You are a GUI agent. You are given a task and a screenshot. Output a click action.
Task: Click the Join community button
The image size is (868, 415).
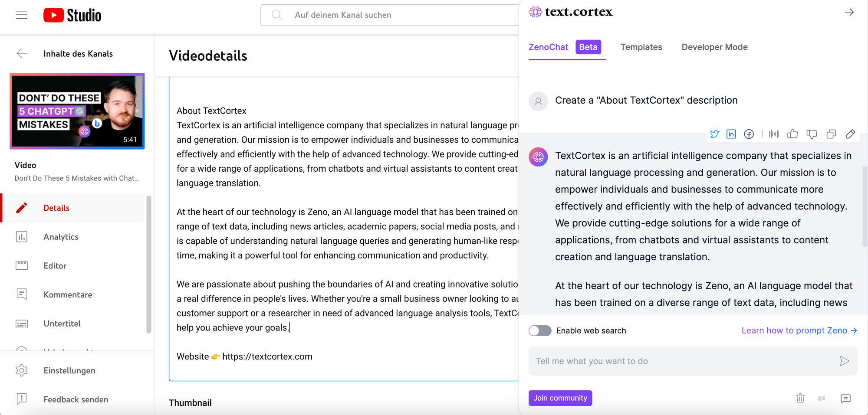(x=560, y=398)
